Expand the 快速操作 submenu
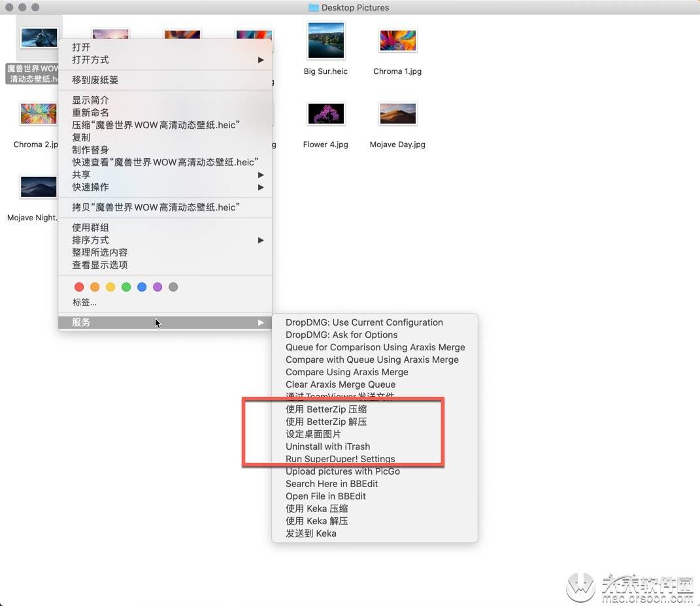Image resolution: width=700 pixels, height=606 pixels. click(165, 187)
